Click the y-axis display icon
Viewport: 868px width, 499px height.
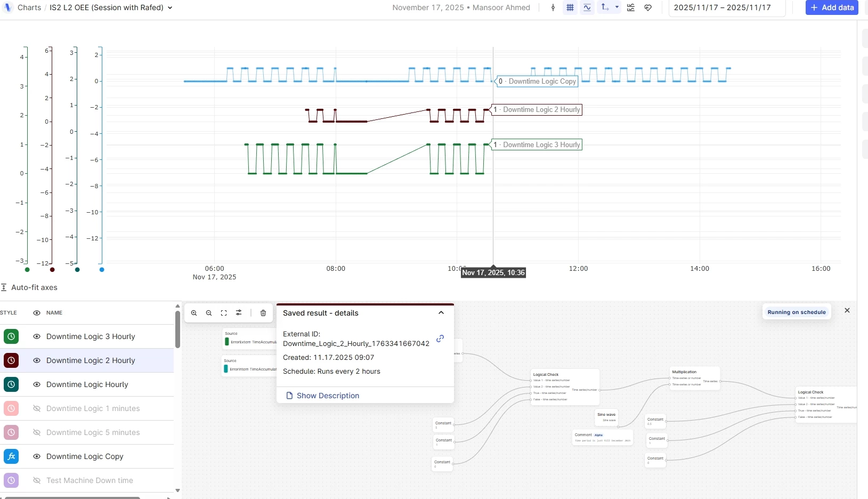(605, 7)
